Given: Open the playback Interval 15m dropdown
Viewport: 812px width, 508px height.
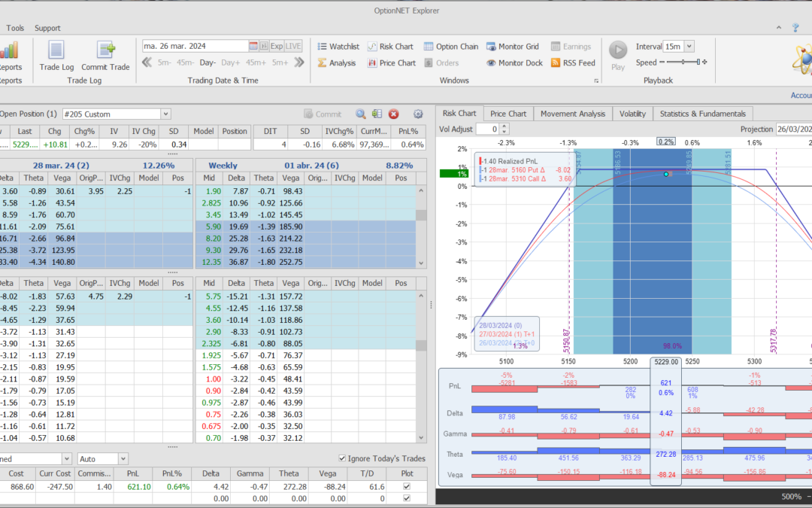Looking at the screenshot, I should tap(689, 47).
